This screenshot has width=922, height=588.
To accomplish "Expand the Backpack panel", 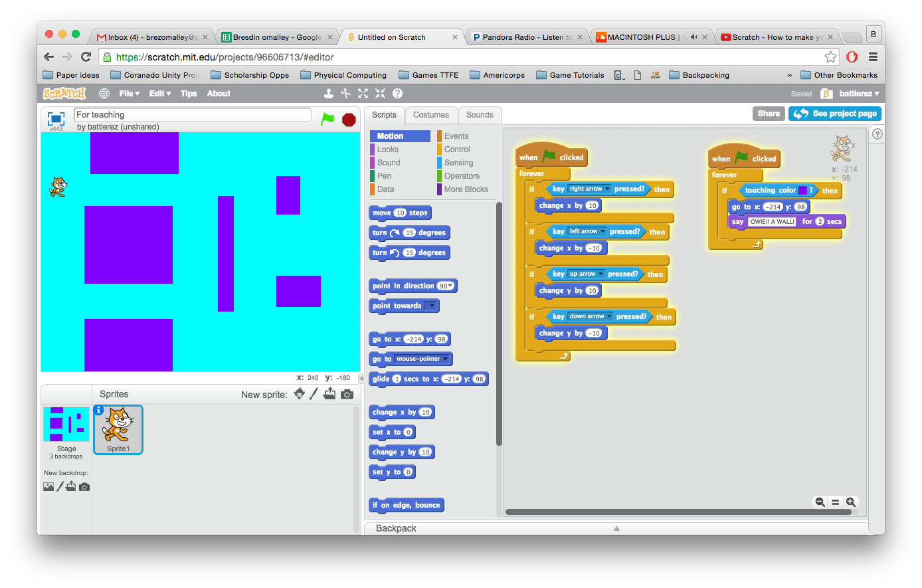I will (616, 528).
